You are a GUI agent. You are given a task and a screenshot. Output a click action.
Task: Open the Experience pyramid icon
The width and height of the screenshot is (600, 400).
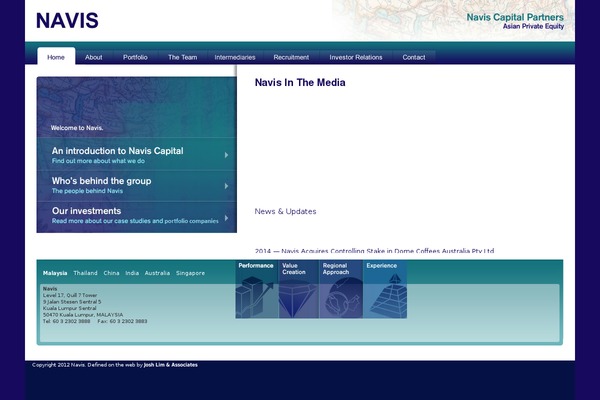(x=385, y=289)
